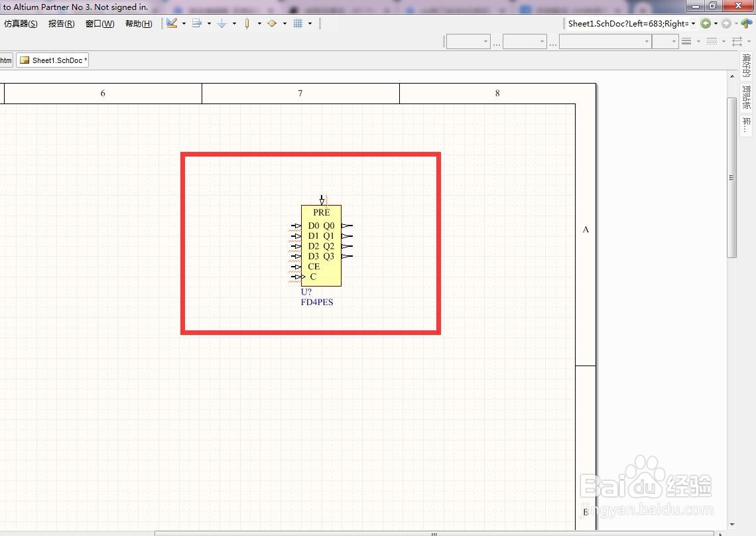Open the 库... side panel tab
The width and height of the screenshot is (756, 536).
746,125
